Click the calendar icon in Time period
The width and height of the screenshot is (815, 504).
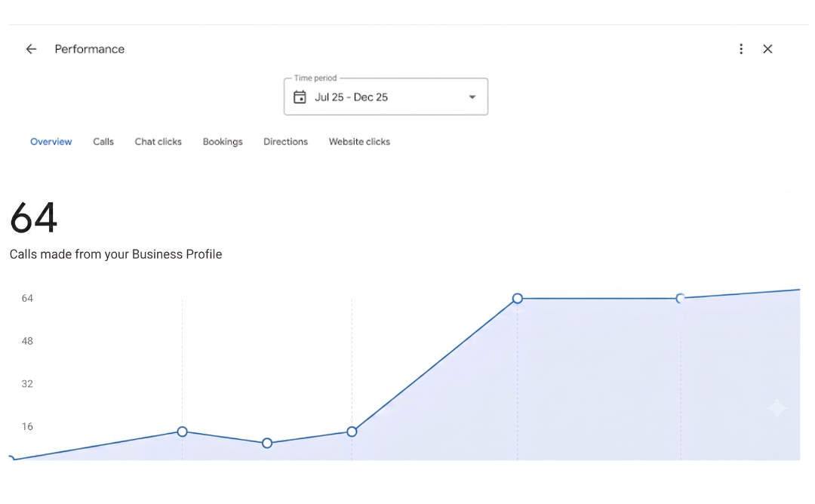click(300, 97)
